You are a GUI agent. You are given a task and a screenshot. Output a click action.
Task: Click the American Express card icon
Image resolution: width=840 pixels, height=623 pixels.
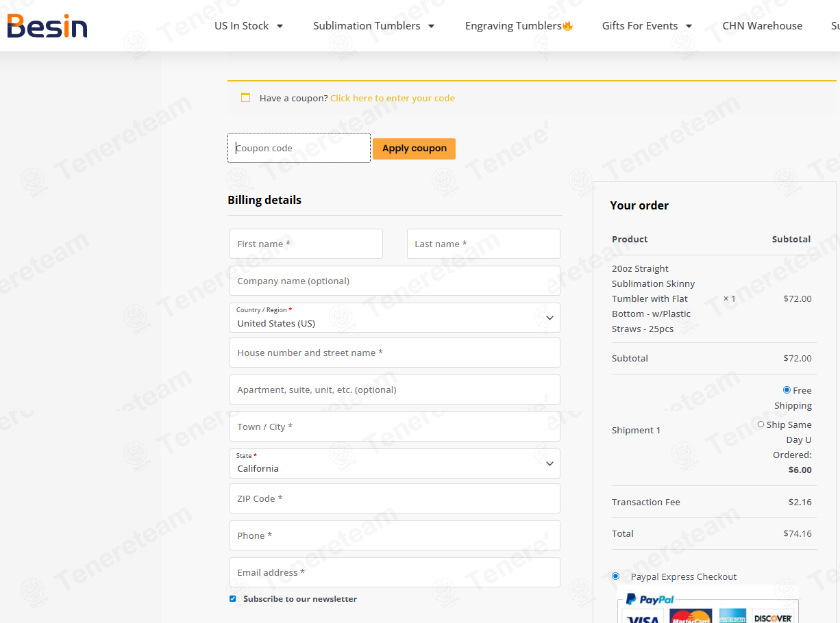coord(732,617)
